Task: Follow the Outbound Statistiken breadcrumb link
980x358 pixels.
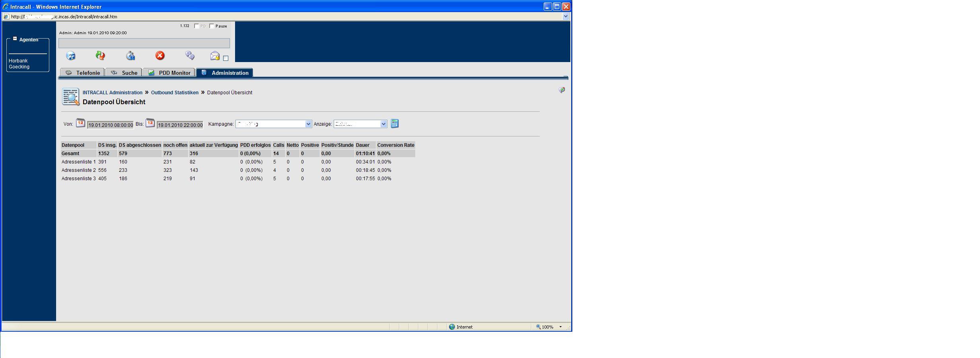Action: (175, 93)
